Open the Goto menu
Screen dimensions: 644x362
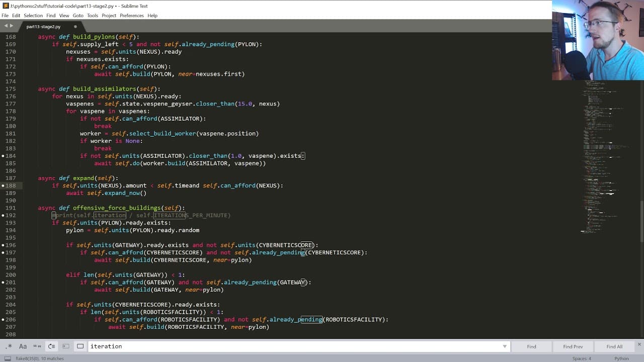pyautogui.click(x=78, y=16)
